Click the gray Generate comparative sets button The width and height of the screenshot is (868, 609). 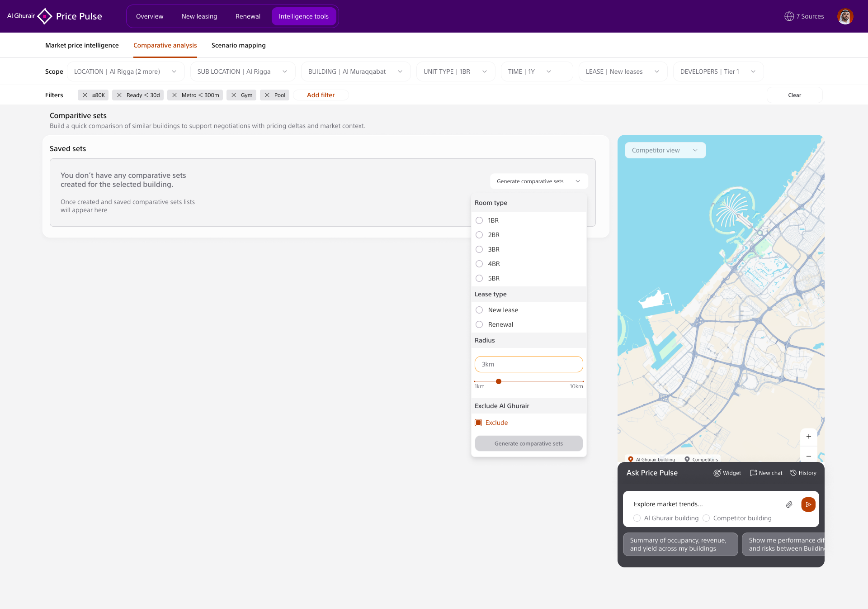pos(529,443)
